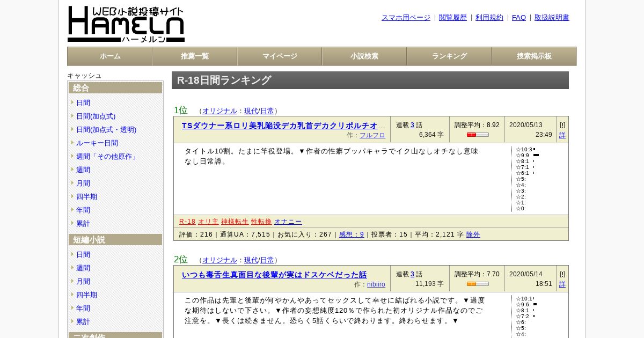Select 週間「その他原作」 in the sidebar
The width and height of the screenshot is (644, 338).
tap(107, 157)
